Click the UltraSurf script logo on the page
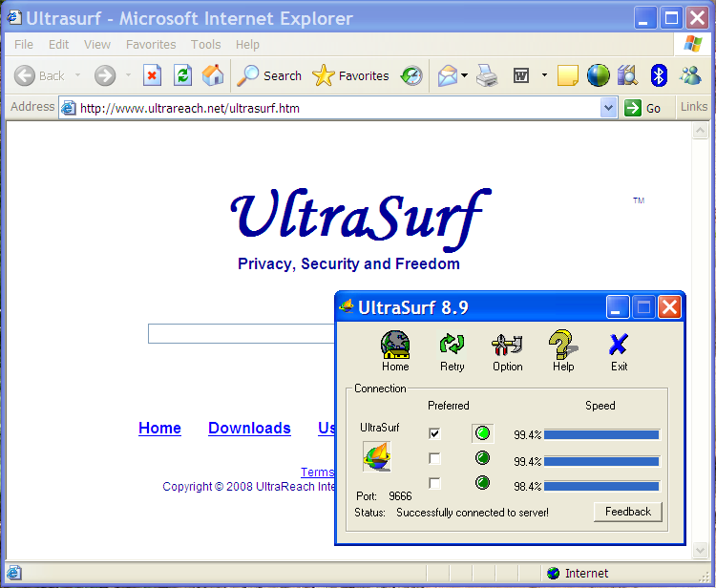 coord(361,220)
